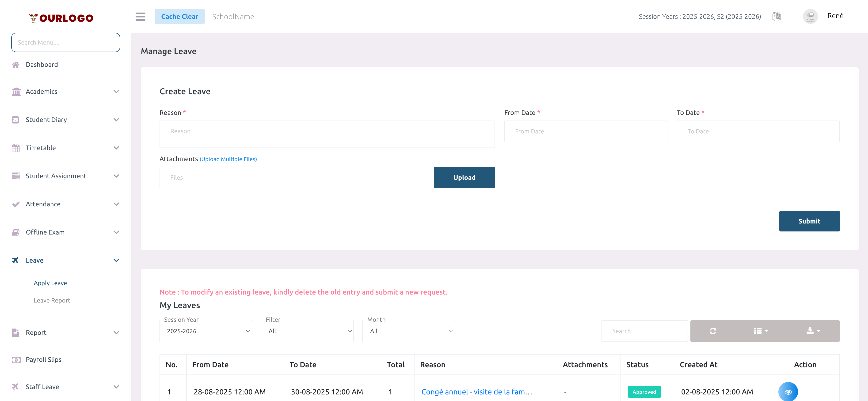Open the Attendance section icon

15,204
